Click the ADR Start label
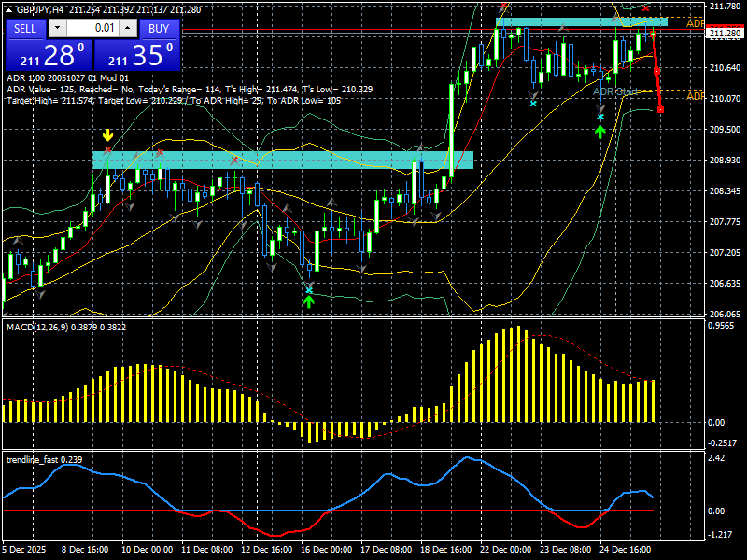This screenshot has height=560, width=747. [614, 91]
